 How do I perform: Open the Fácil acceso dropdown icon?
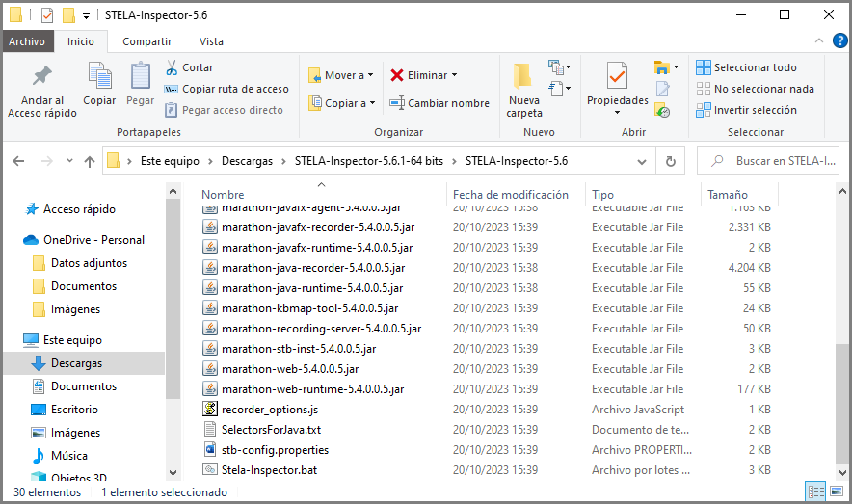[x=559, y=88]
